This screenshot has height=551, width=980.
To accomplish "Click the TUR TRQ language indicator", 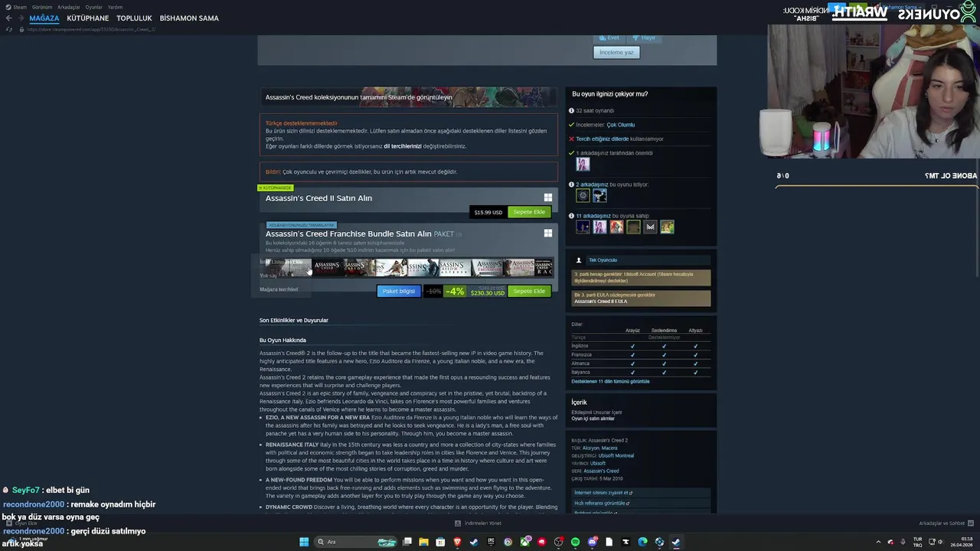I will tap(917, 542).
